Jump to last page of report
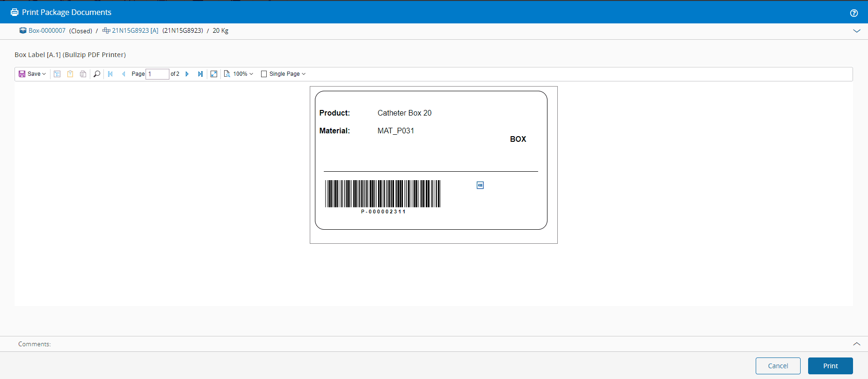The width and height of the screenshot is (868, 379). (x=200, y=74)
